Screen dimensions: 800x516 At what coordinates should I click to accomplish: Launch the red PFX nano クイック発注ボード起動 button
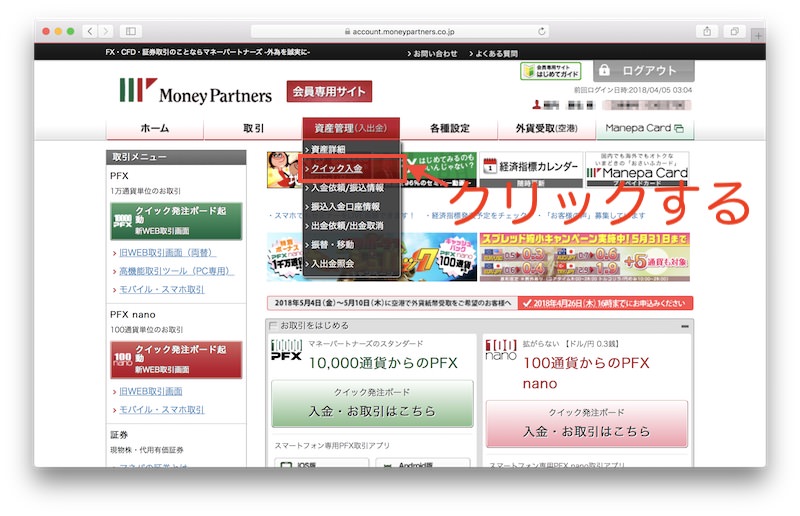pos(176,360)
